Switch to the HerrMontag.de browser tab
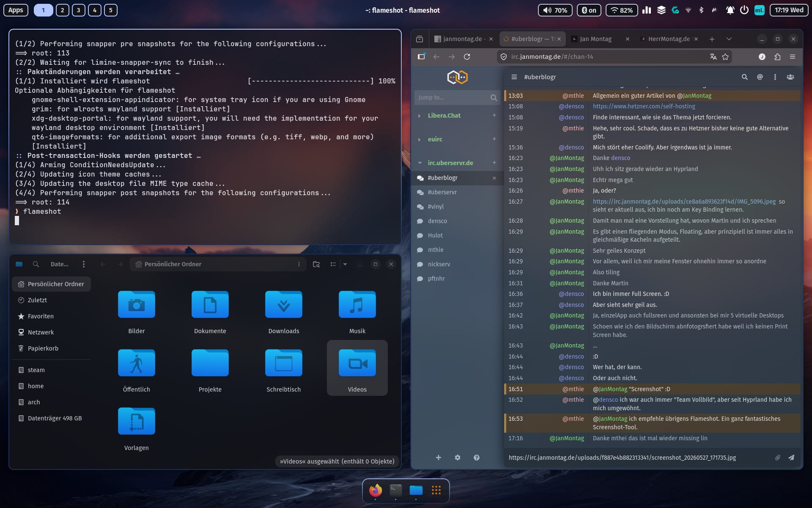Image resolution: width=812 pixels, height=508 pixels. tap(669, 39)
